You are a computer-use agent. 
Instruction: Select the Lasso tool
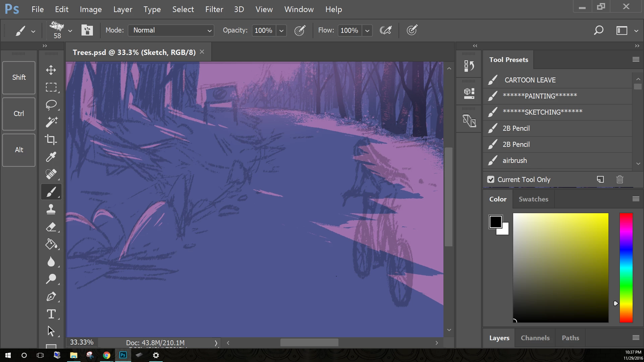click(x=51, y=105)
